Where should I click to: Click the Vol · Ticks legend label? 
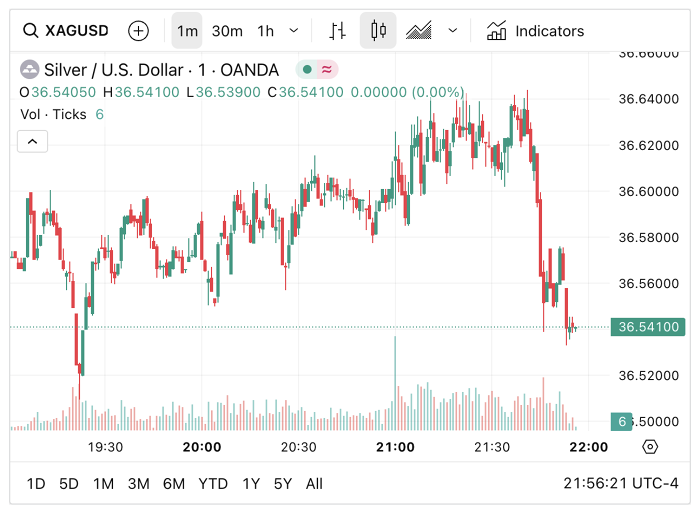[53, 114]
